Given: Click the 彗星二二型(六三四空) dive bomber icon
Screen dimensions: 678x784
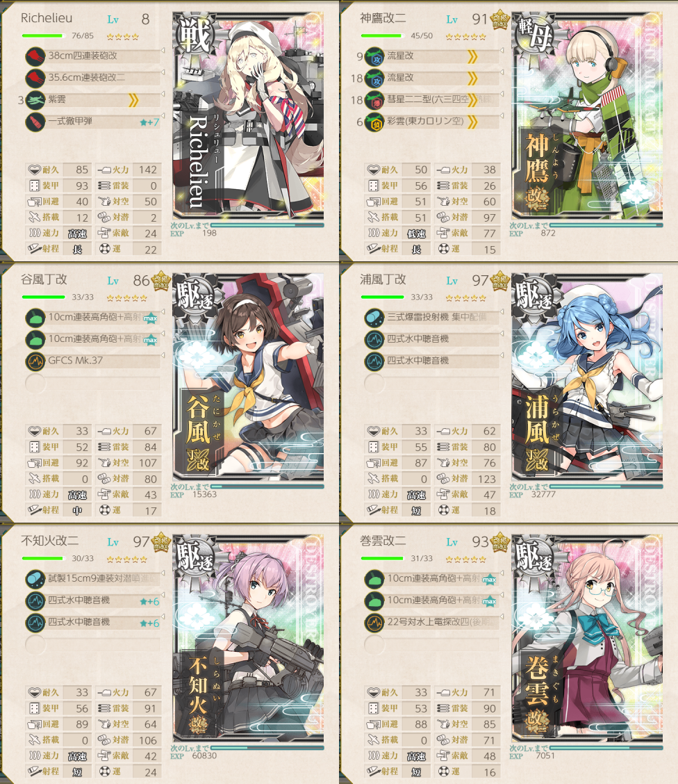Looking at the screenshot, I should [x=374, y=99].
